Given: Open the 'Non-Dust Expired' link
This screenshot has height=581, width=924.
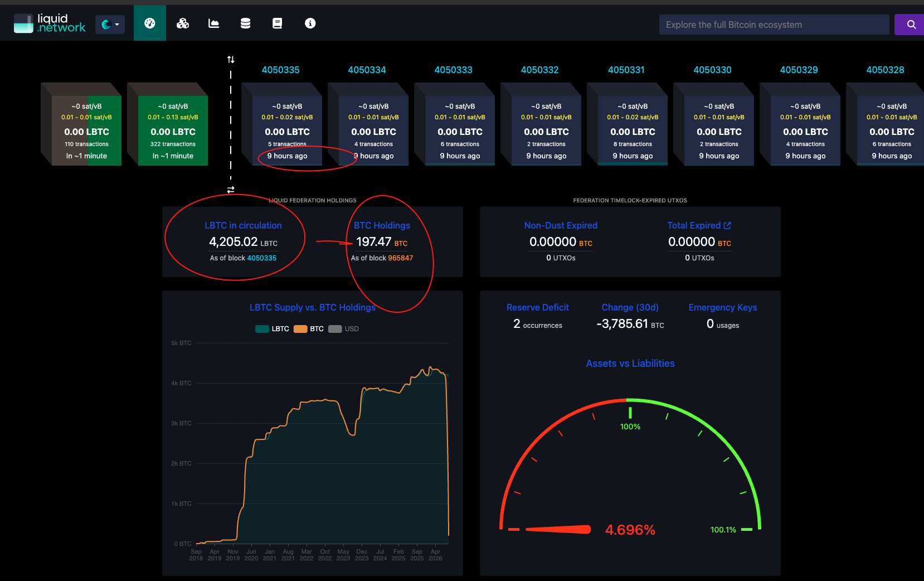Looking at the screenshot, I should pos(561,225).
